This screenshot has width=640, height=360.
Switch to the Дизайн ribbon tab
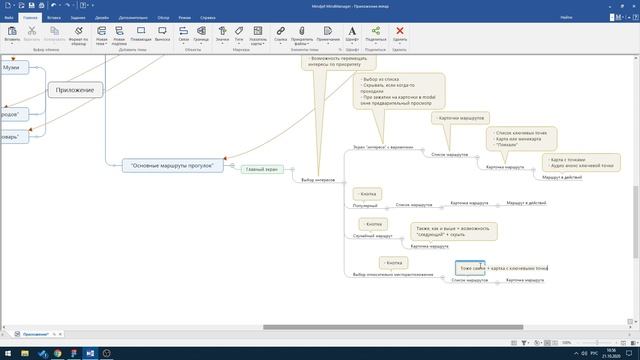point(102,18)
